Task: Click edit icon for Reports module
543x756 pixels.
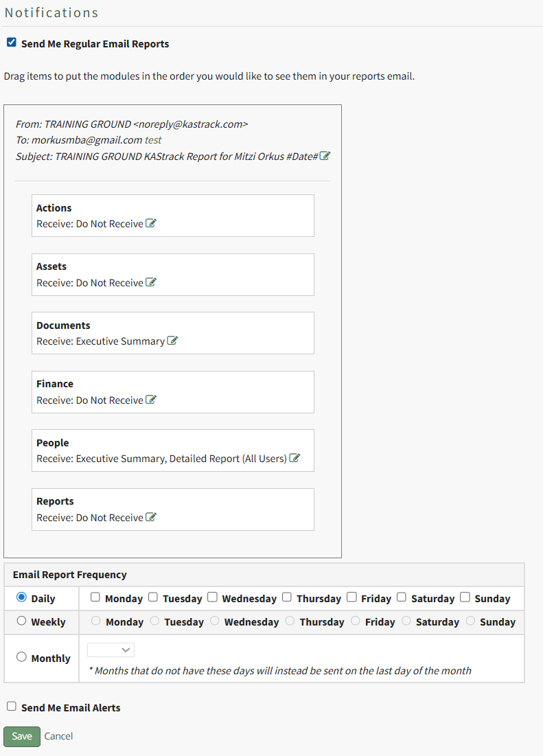Action: pyautogui.click(x=151, y=517)
